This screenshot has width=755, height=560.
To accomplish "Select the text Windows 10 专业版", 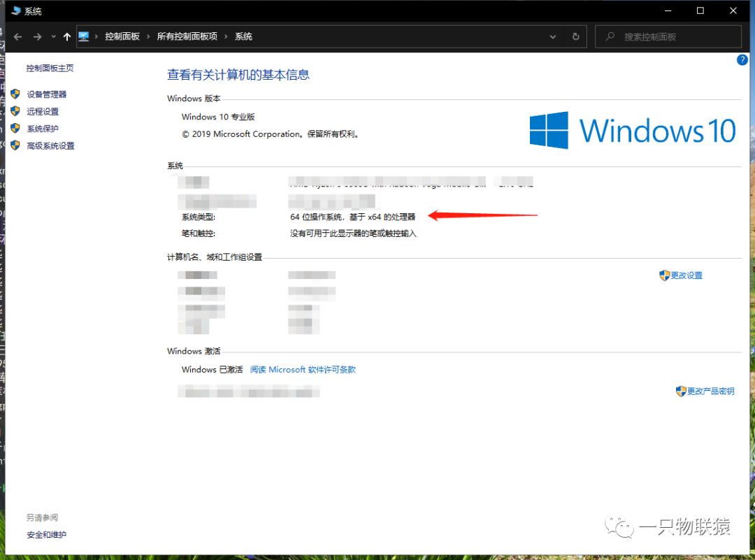I will click(218, 117).
